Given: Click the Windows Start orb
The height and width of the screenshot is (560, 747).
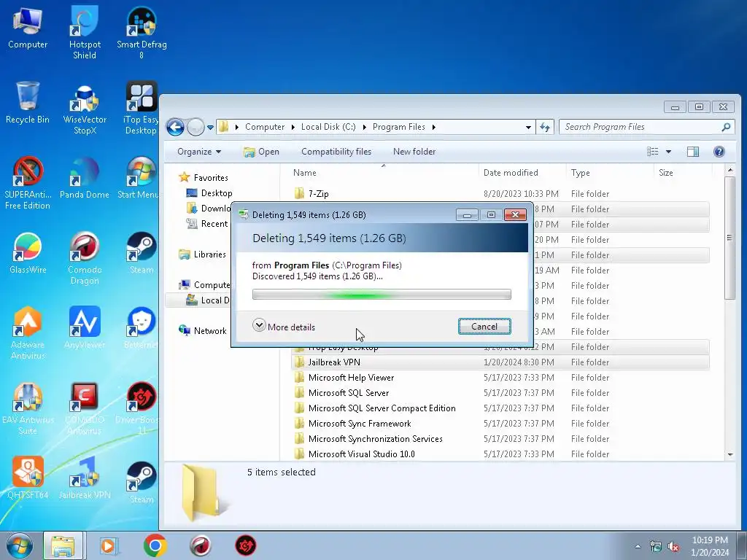Looking at the screenshot, I should tap(20, 545).
